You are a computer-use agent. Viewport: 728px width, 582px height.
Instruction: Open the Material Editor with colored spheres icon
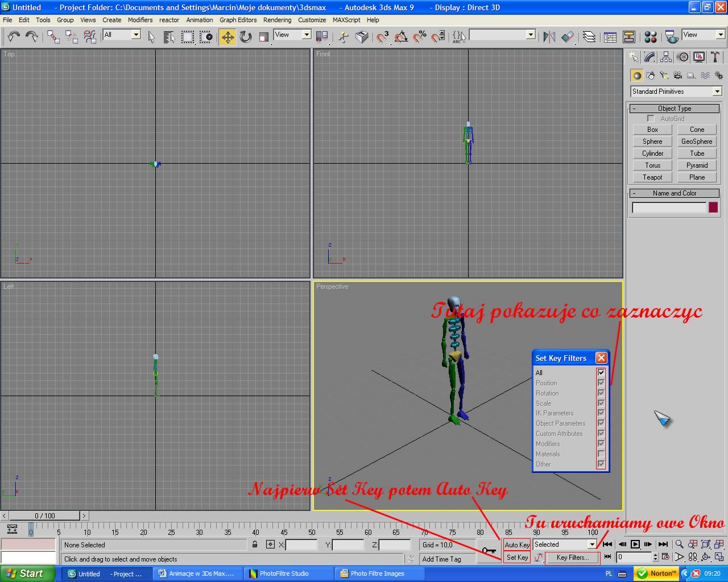(x=651, y=37)
